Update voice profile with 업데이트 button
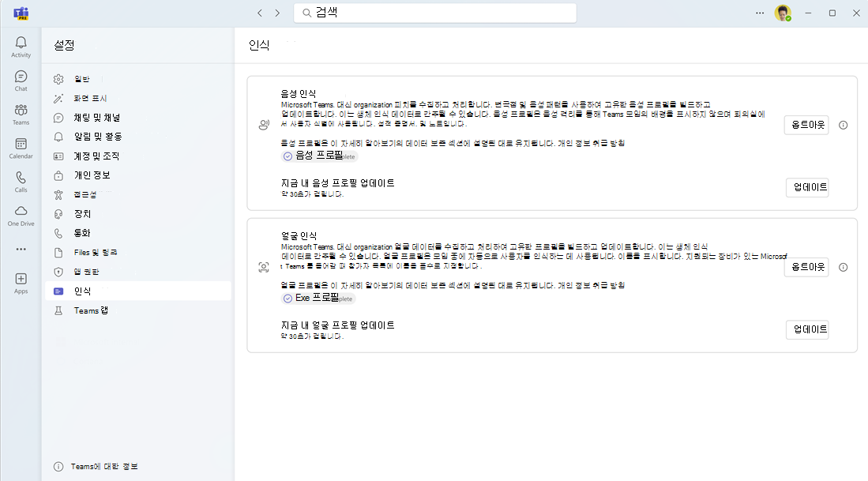Image resolution: width=868 pixels, height=481 pixels. click(807, 188)
